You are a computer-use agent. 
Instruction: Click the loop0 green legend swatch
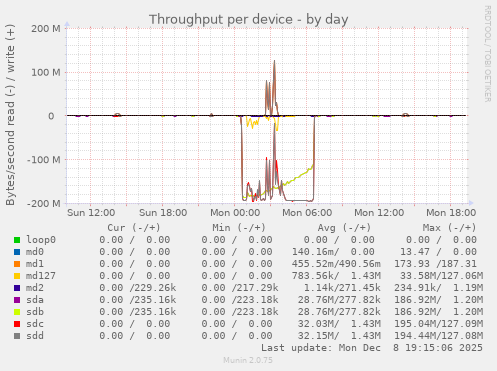[x=17, y=240]
